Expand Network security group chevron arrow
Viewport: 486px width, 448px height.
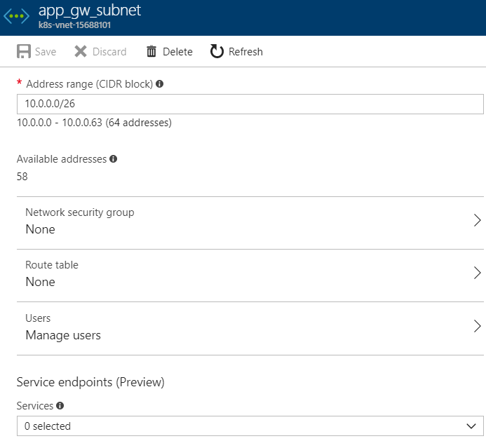pyautogui.click(x=478, y=220)
